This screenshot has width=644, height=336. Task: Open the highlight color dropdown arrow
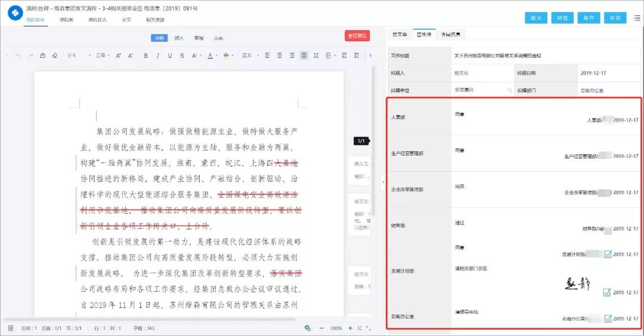click(x=232, y=55)
